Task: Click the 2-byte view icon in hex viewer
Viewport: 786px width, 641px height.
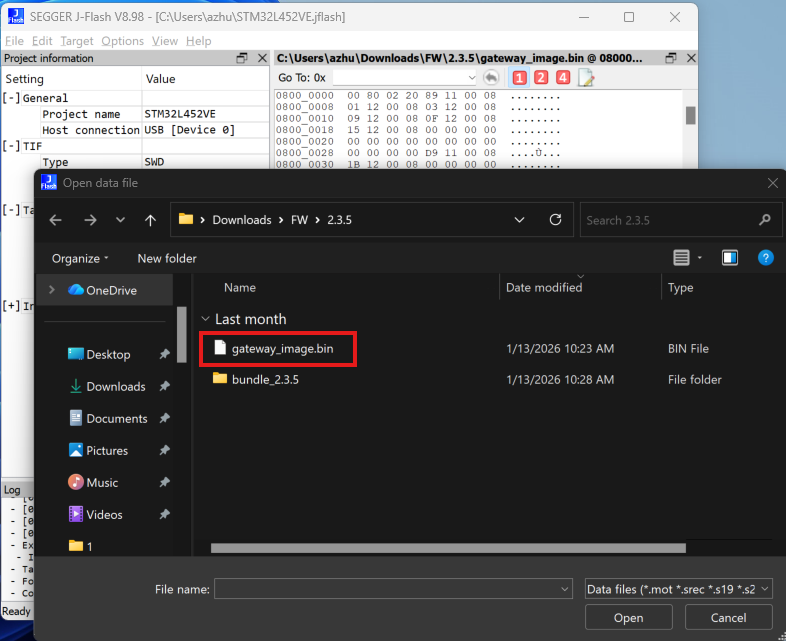Action: pos(541,78)
